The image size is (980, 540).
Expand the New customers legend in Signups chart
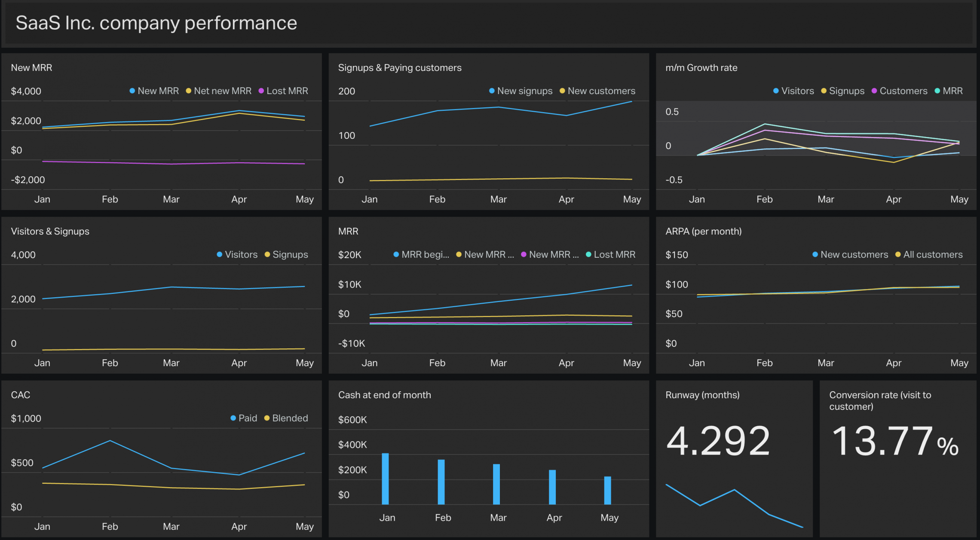[601, 91]
